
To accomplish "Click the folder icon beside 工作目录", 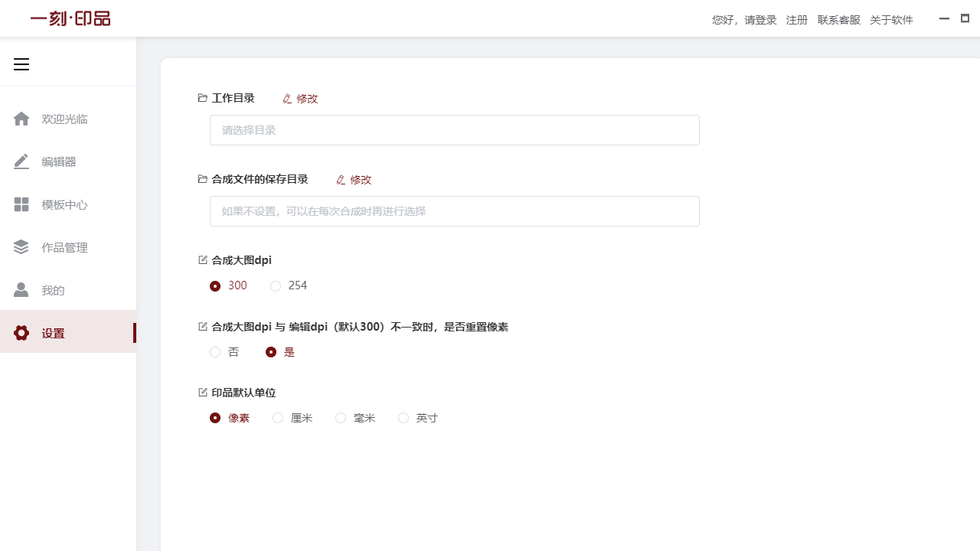I will [x=202, y=98].
